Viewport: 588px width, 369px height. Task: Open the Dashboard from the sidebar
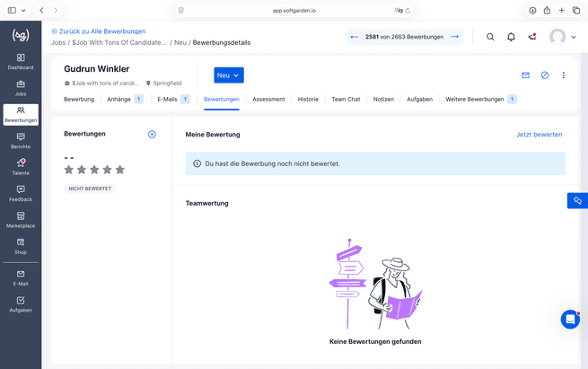coord(21,62)
